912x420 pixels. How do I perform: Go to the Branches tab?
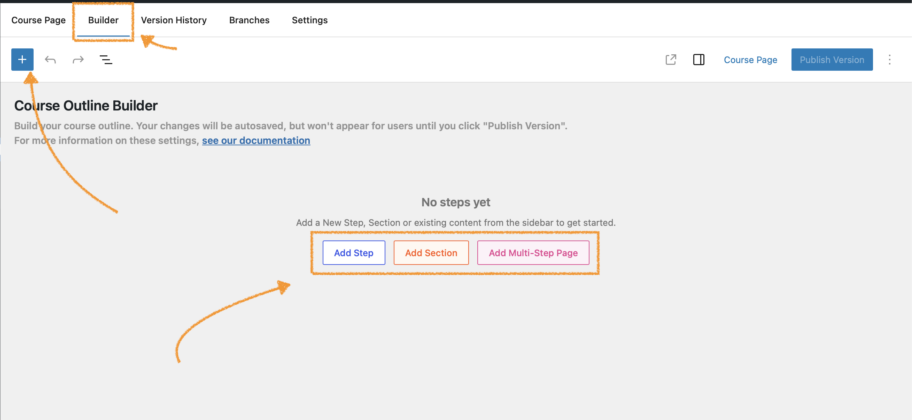coord(249,20)
